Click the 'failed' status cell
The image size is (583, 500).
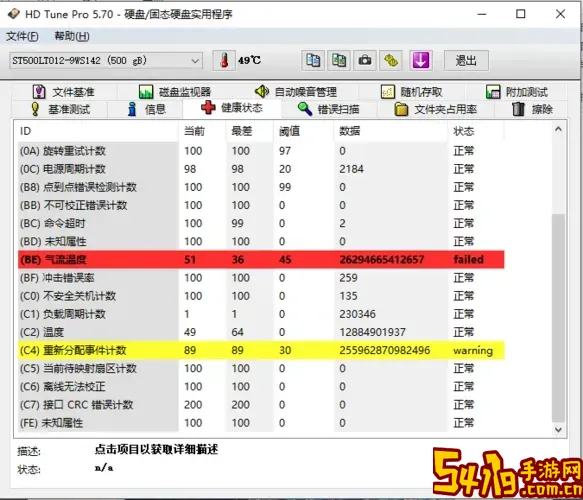click(468, 259)
